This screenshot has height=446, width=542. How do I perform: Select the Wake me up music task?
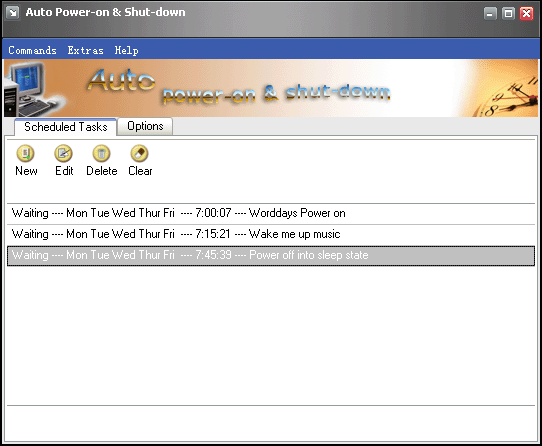coord(271,234)
